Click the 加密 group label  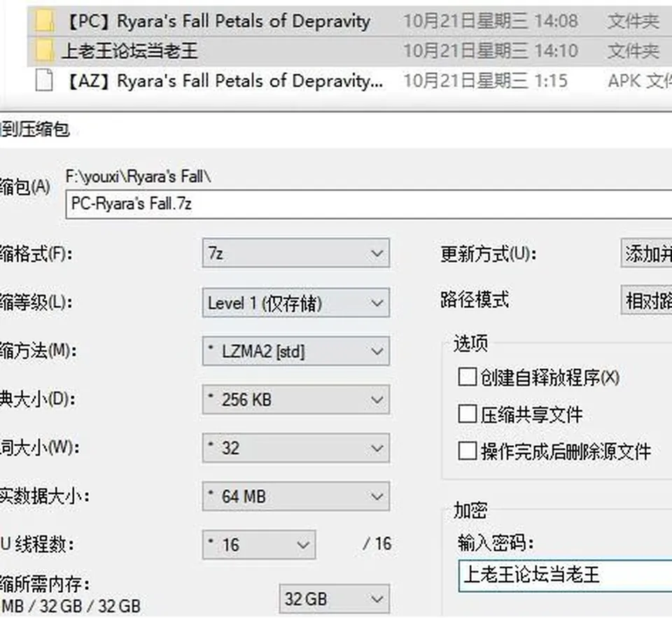click(x=470, y=510)
